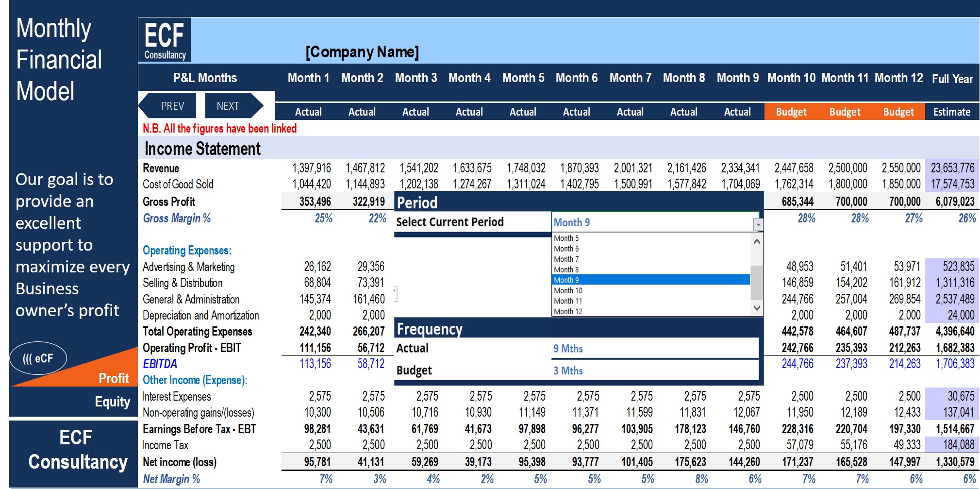Click the Net Margin % label
The height and width of the screenshot is (489, 980).
click(171, 479)
